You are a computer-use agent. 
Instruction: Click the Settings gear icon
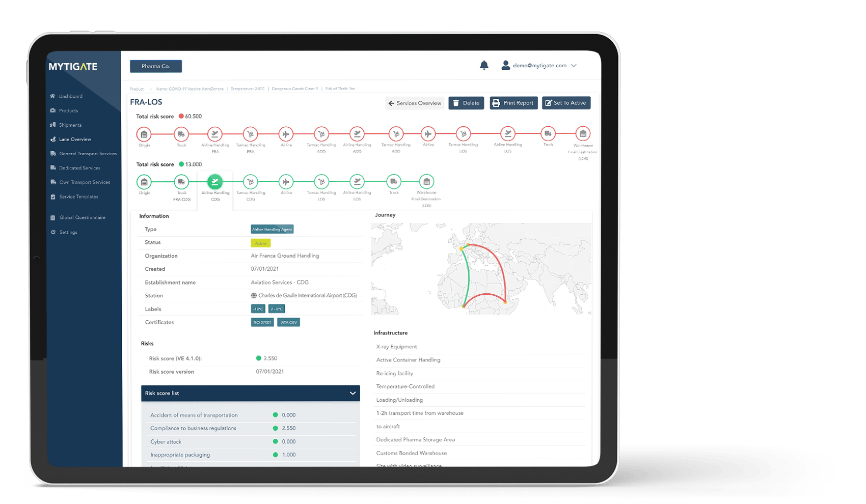click(53, 232)
